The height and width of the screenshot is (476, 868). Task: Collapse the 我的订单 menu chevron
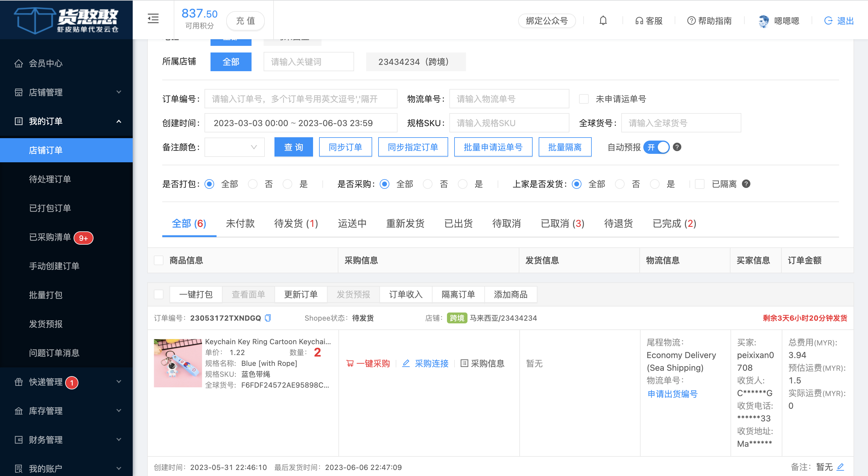pos(119,121)
